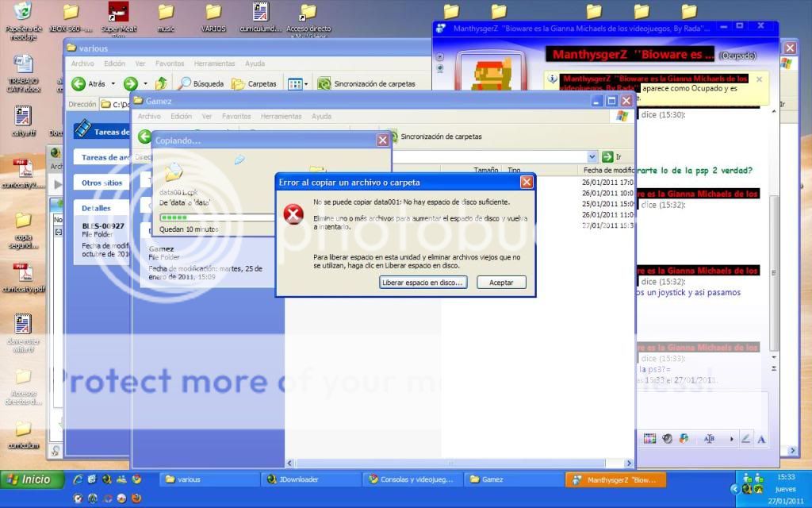Open Ayuda menu in Gamez window

point(321,116)
